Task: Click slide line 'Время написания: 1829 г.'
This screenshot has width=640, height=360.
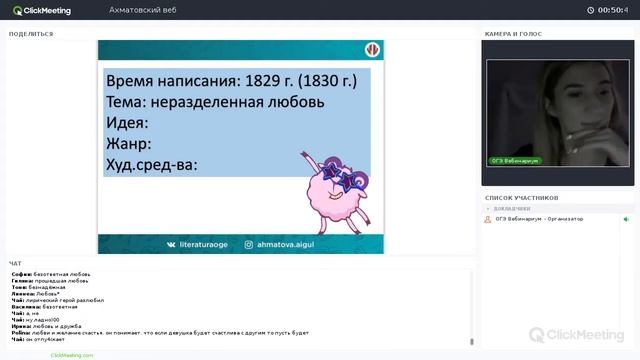Action: point(231,81)
